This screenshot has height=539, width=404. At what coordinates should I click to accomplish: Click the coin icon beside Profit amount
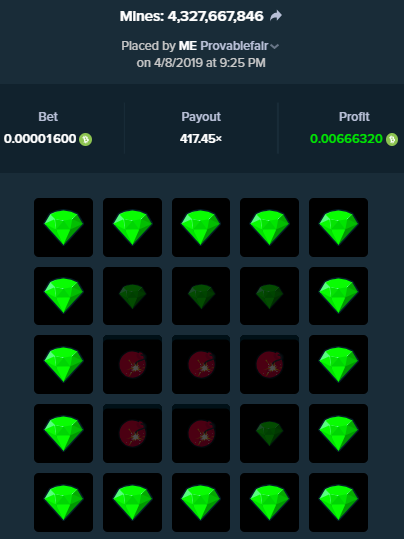coord(392,140)
